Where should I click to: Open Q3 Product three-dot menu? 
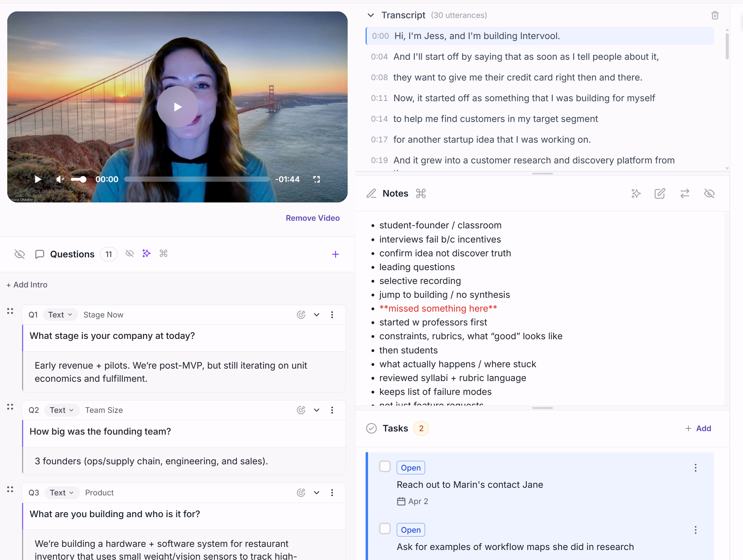332,493
